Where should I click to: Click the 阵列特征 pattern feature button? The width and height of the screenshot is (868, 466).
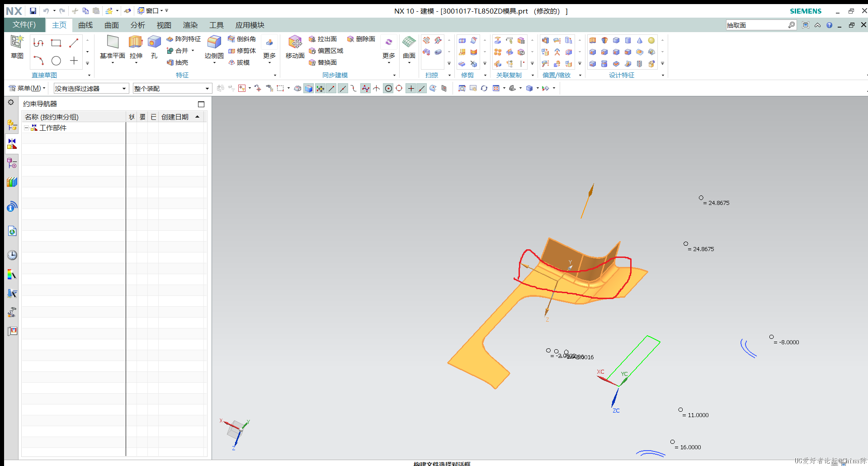tap(184, 39)
